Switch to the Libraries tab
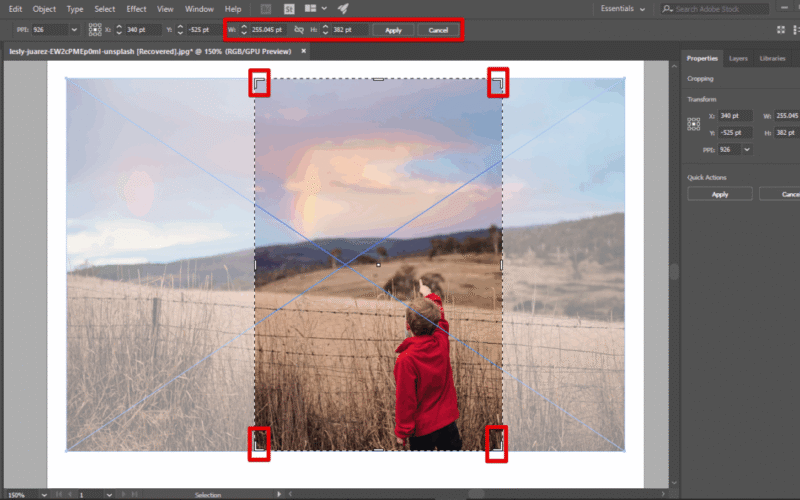The width and height of the screenshot is (800, 500). point(772,58)
